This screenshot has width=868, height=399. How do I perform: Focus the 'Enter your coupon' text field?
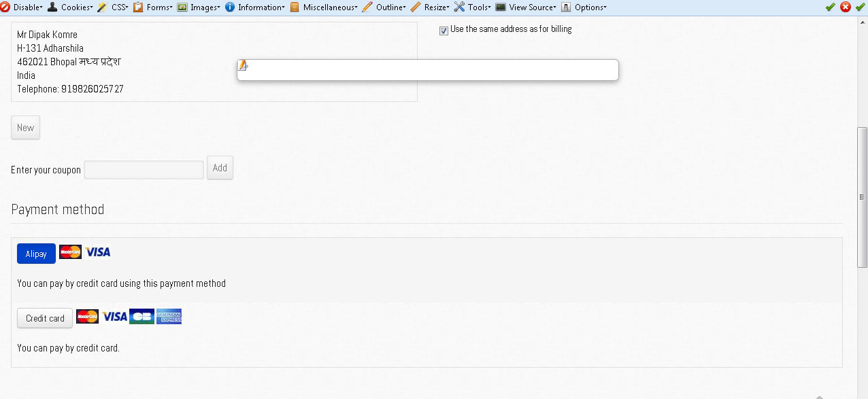(x=144, y=170)
